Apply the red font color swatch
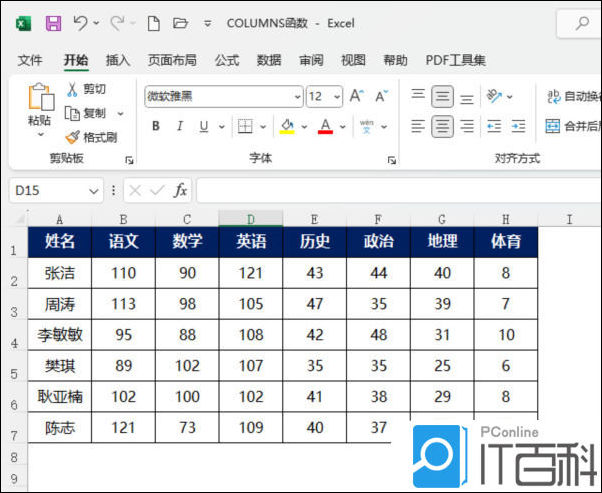The width and height of the screenshot is (602, 493). coord(325,126)
